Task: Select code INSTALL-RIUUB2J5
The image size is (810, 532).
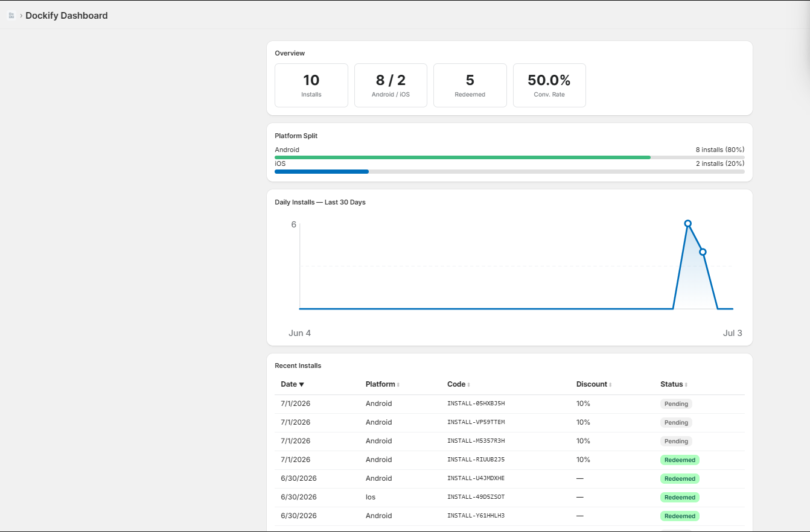Action: tap(476, 460)
